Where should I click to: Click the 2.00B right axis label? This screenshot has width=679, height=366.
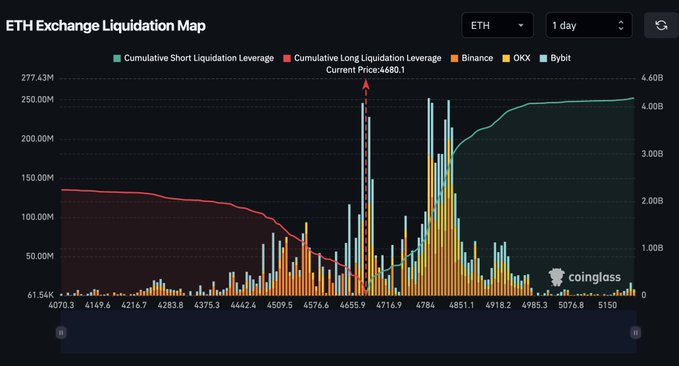[652, 201]
